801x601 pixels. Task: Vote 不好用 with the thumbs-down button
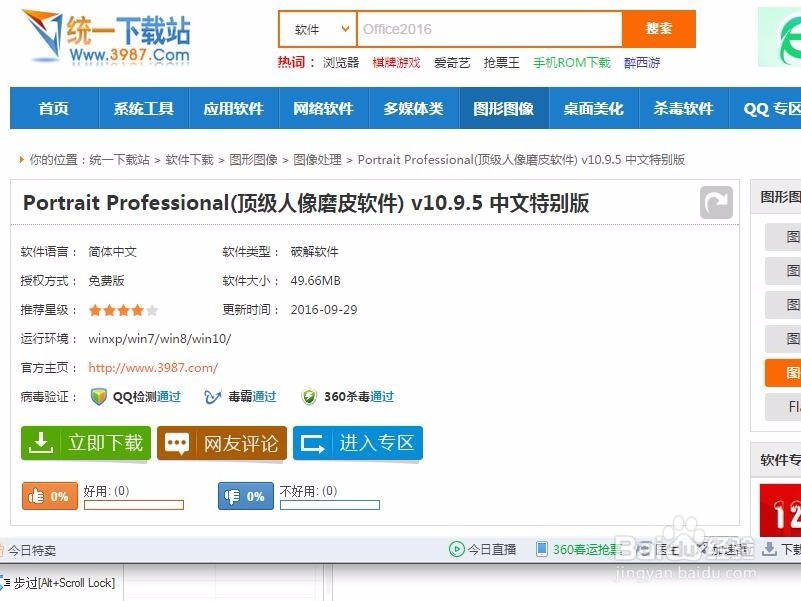click(x=246, y=496)
